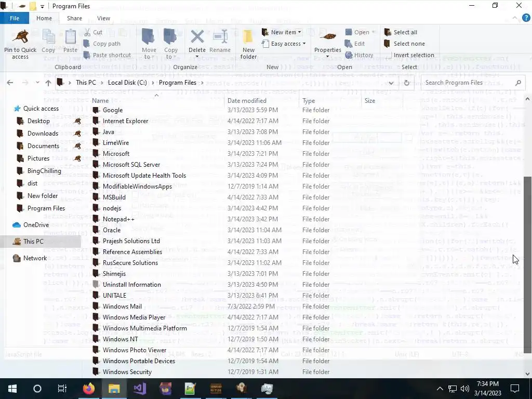
Task: Open Visual Studio from the taskbar
Action: pos(140,389)
